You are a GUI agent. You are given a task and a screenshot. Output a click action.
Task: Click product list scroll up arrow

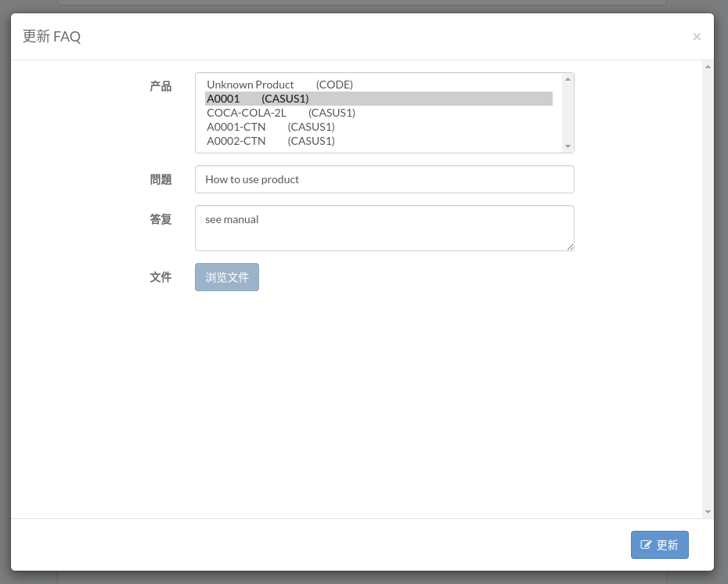(568, 79)
